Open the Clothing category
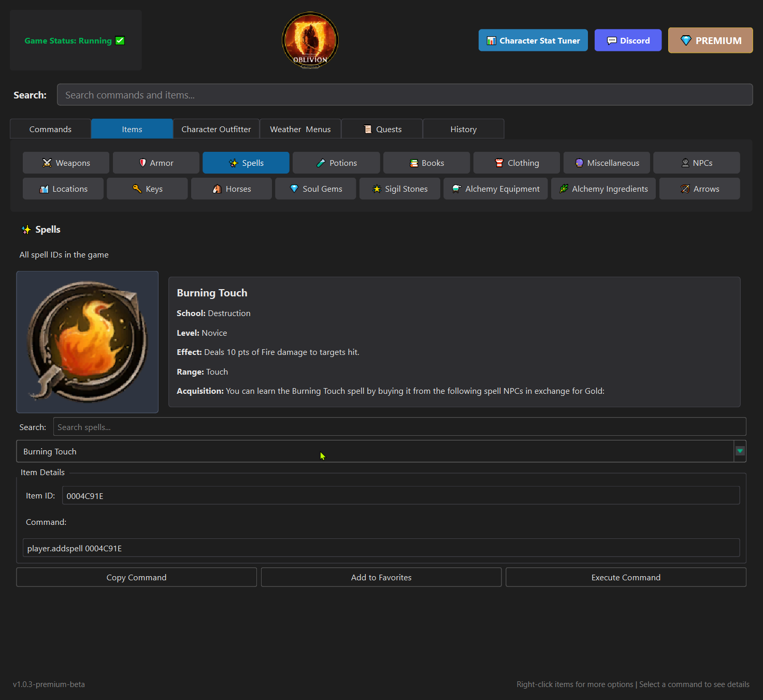The width and height of the screenshot is (763, 700). point(516,163)
